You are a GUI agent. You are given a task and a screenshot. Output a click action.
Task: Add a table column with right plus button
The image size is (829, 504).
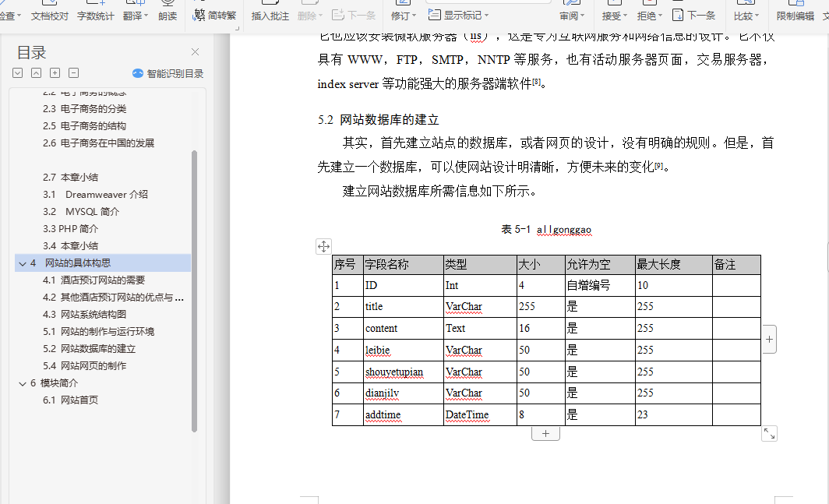[x=769, y=340]
